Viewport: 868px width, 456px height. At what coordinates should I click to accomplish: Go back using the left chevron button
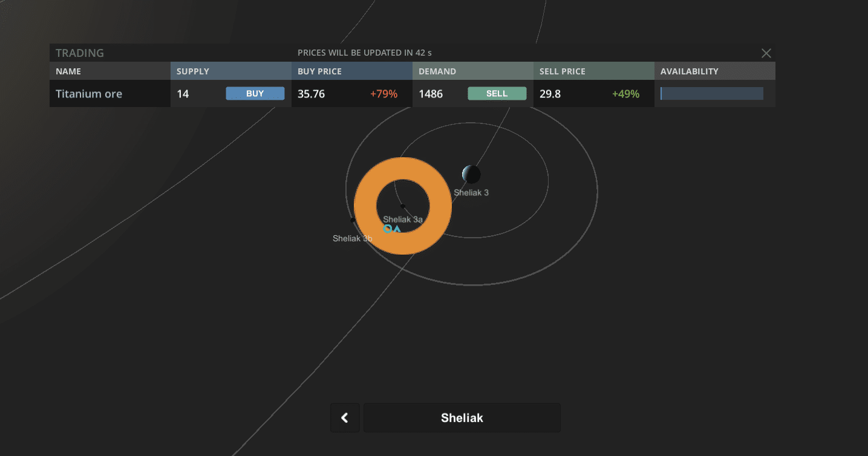click(345, 418)
